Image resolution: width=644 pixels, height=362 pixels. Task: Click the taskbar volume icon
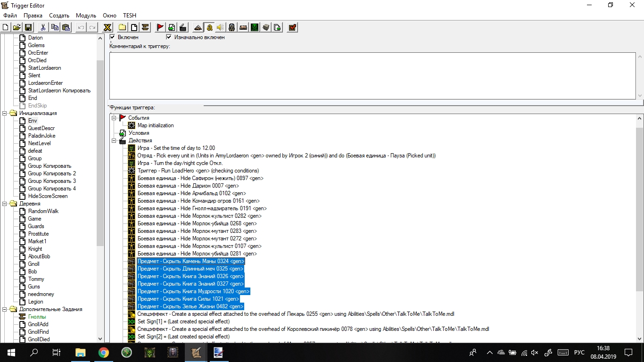pyautogui.click(x=534, y=353)
